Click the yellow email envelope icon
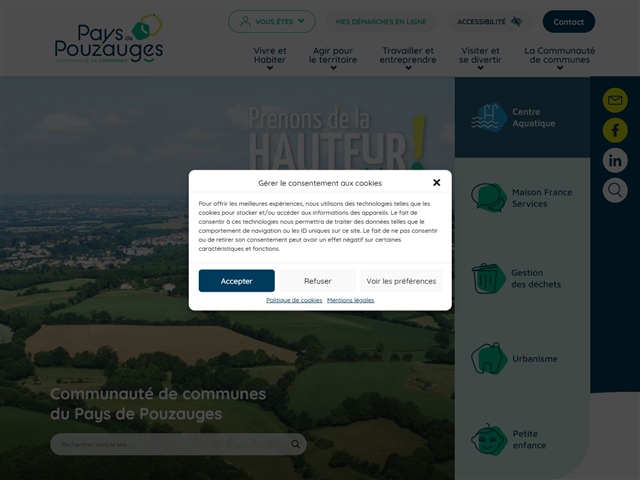The width and height of the screenshot is (640, 480). (615, 100)
